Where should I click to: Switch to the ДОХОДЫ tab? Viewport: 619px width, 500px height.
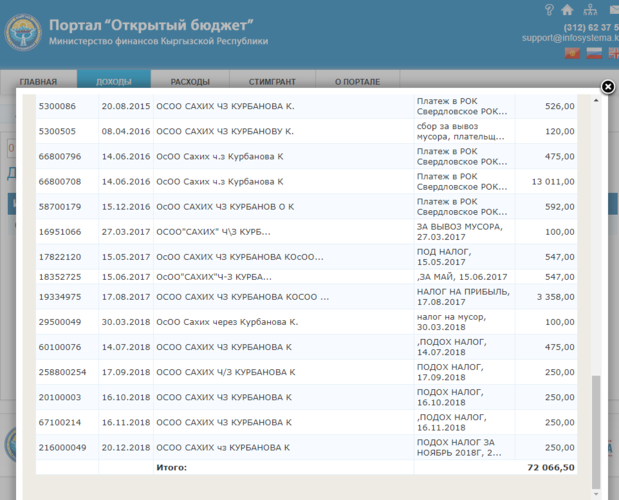(113, 81)
